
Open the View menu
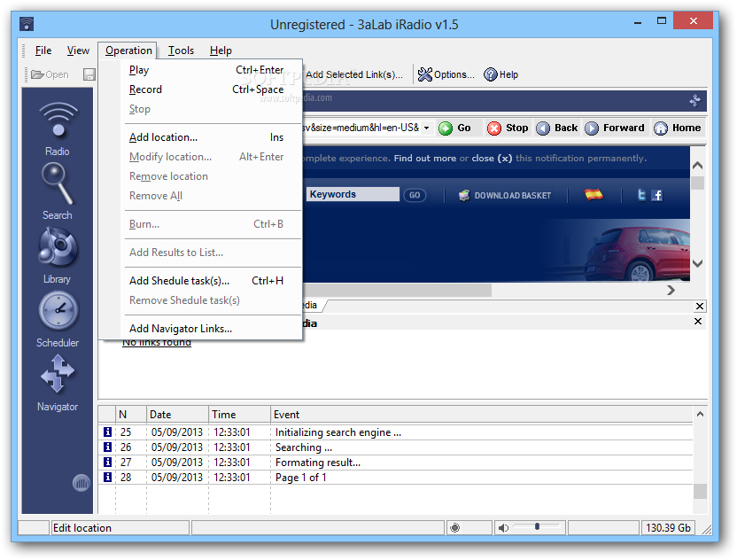(78, 51)
